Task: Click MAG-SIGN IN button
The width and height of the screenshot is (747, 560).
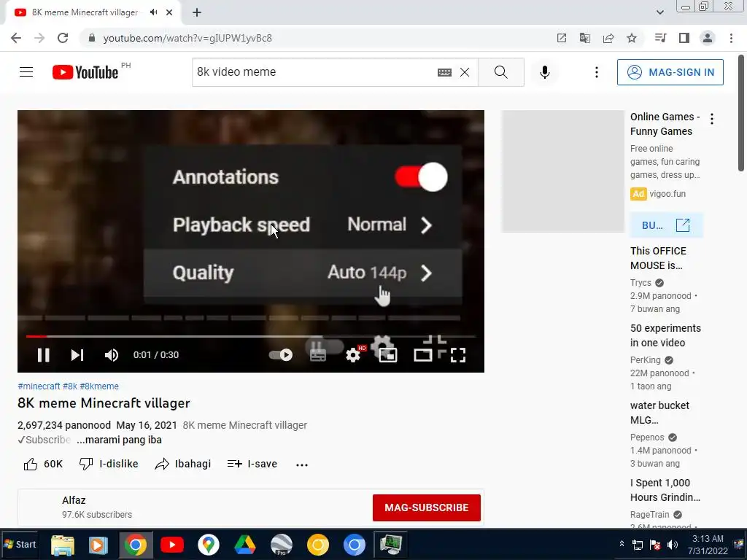Action: (670, 72)
